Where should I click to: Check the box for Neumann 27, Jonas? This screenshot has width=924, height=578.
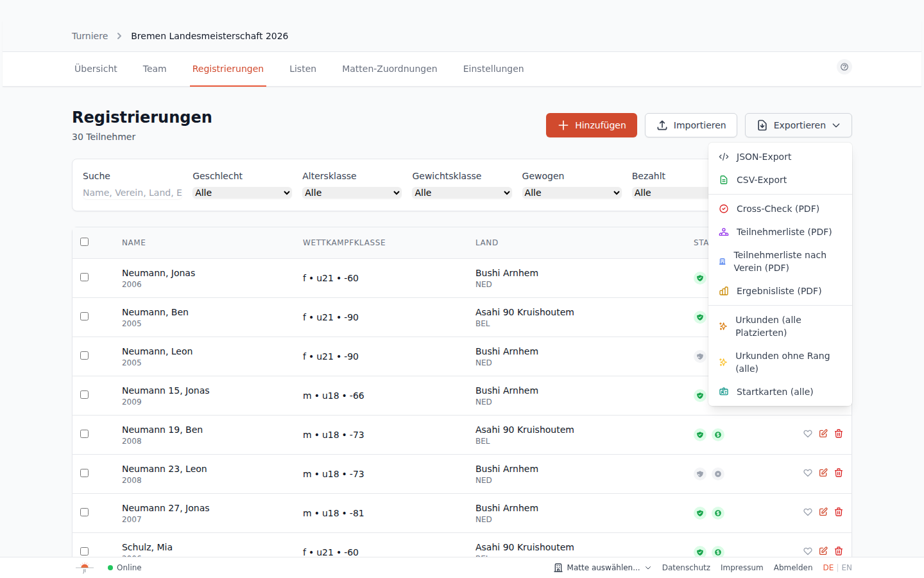84,512
